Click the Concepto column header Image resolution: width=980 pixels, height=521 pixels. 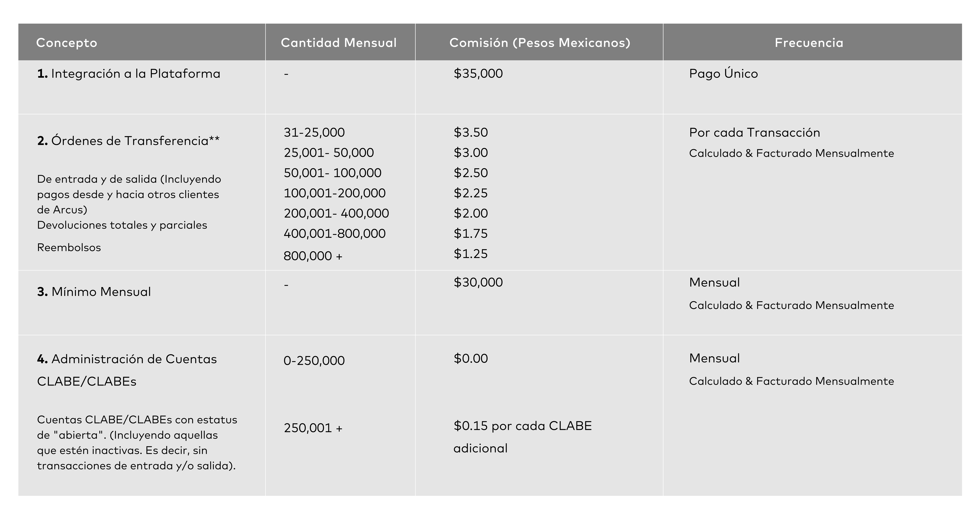click(x=67, y=43)
